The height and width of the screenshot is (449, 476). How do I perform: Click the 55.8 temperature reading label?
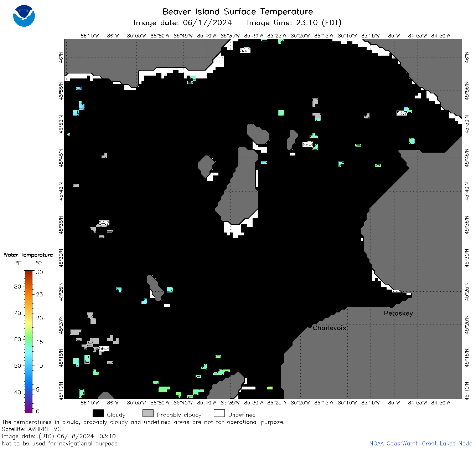point(245,50)
